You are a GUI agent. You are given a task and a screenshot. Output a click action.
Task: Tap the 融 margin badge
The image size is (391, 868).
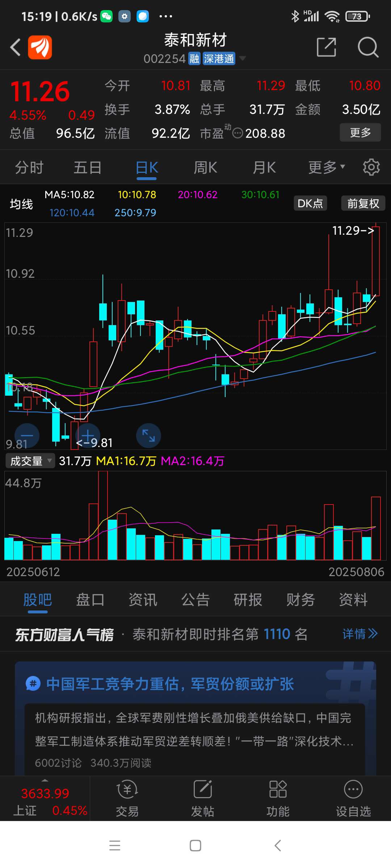(x=194, y=59)
